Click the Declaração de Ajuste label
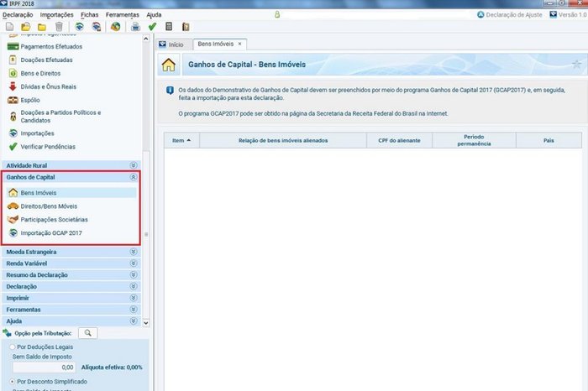 [x=514, y=14]
